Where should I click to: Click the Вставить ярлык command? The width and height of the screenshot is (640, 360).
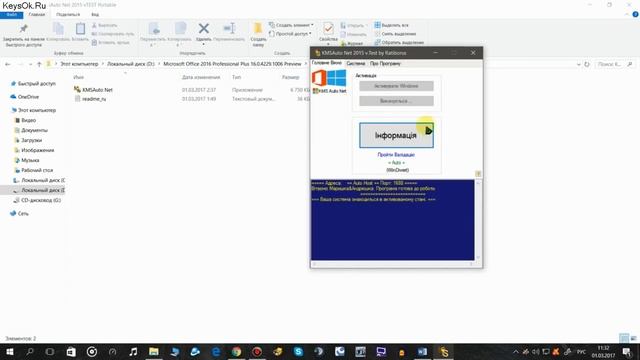111,42
